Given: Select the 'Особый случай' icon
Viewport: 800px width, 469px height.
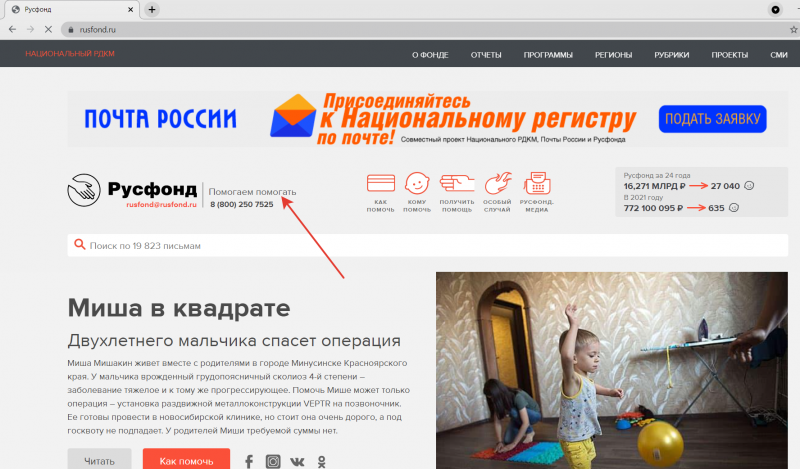Looking at the screenshot, I should [x=497, y=183].
